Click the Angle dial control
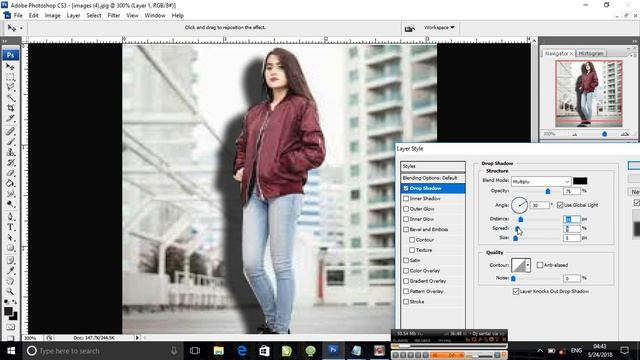640x360 pixels. click(519, 205)
